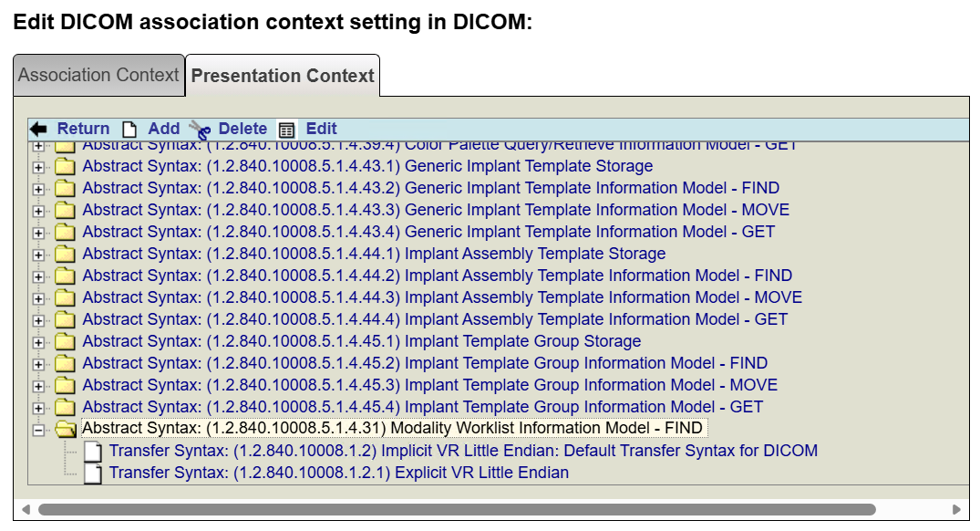Screen dimensions: 980x531
Task: Click the Delete toolbar link
Action: click(242, 129)
